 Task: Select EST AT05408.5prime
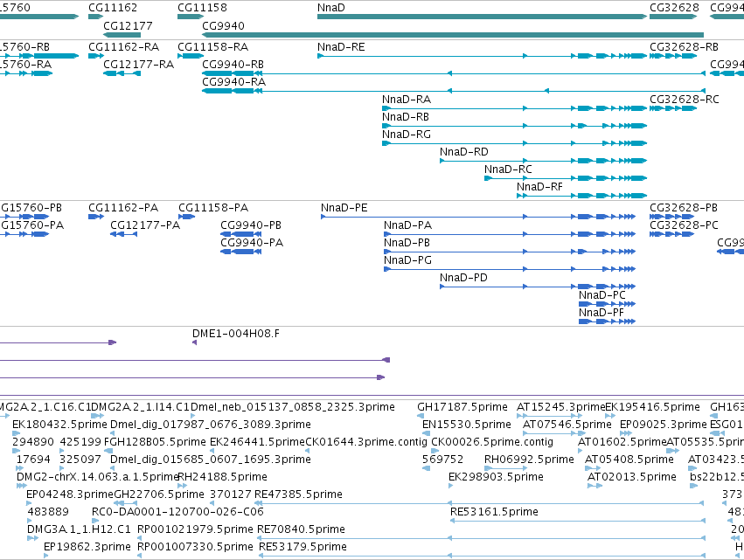point(593,468)
